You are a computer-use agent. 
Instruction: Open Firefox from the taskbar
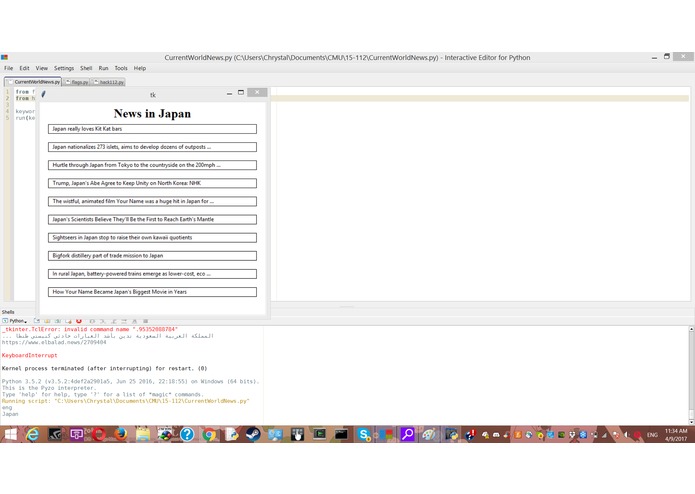point(121,435)
